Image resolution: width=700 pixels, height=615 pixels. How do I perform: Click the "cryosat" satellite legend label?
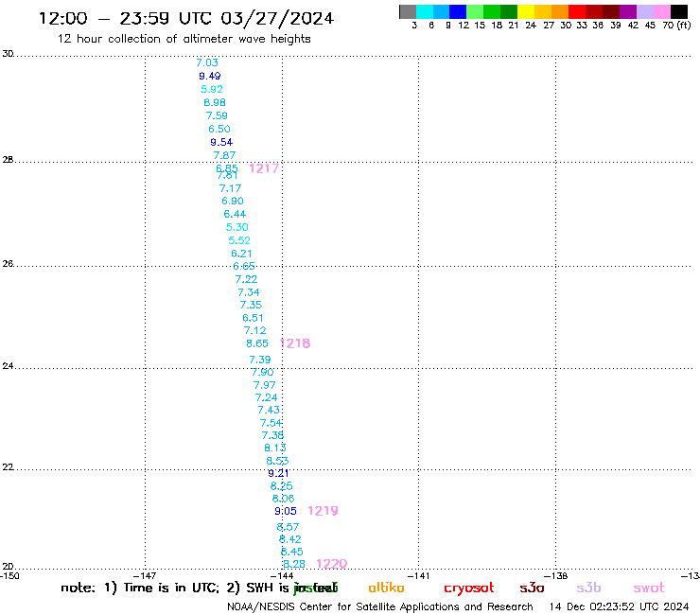click(x=469, y=589)
